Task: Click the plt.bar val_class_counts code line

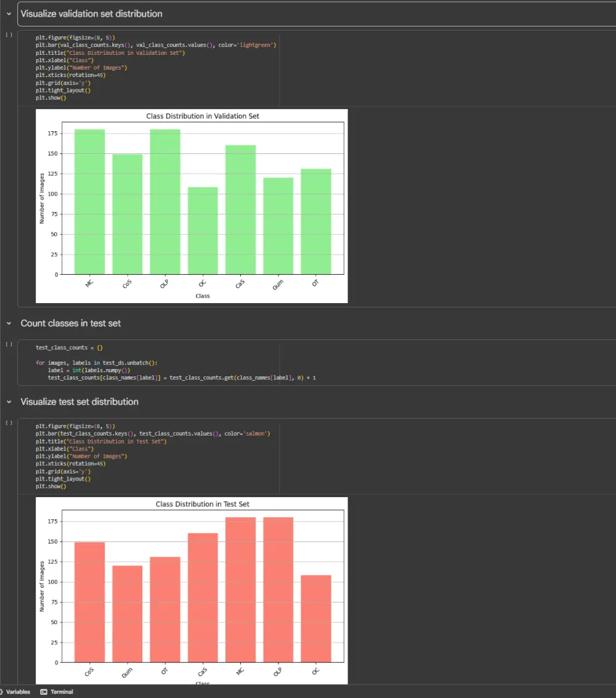Action: [x=156, y=45]
